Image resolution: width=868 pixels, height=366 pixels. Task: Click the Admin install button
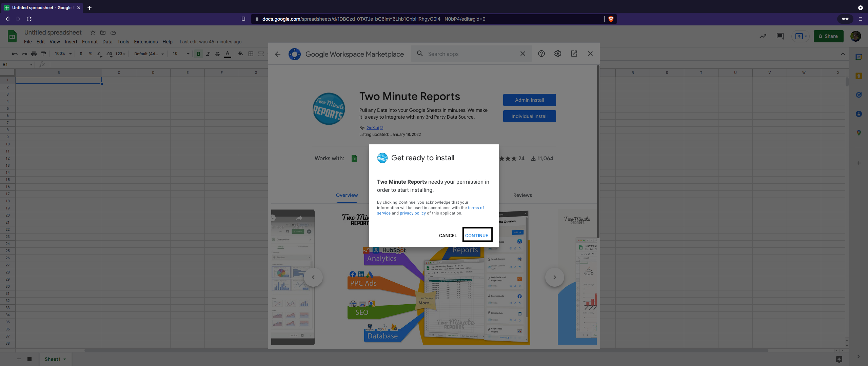(x=529, y=100)
